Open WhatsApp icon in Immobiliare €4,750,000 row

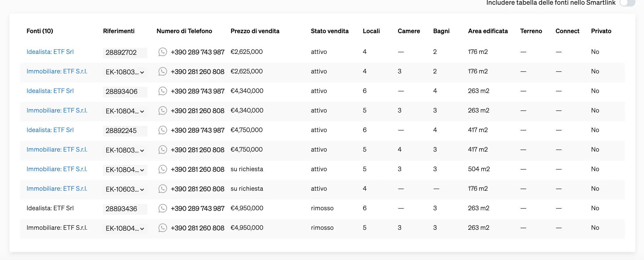[x=162, y=150]
